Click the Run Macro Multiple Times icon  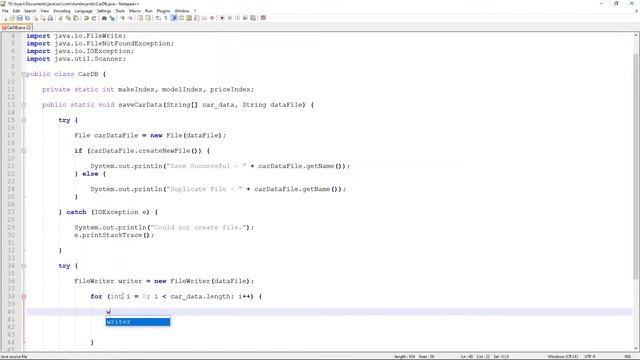245,18
